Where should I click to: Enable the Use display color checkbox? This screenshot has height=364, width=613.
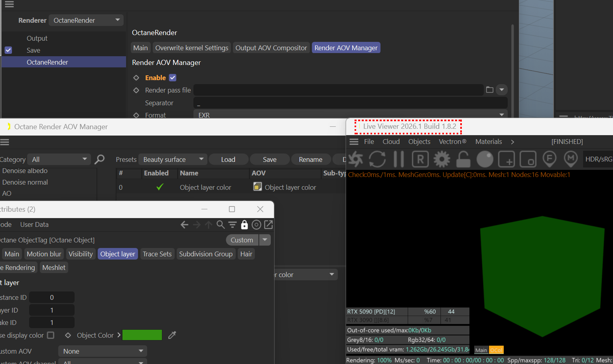(x=51, y=335)
